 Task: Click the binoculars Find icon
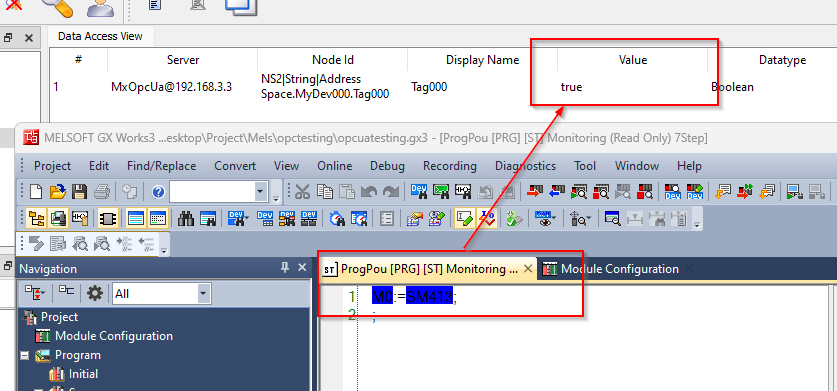[x=185, y=218]
